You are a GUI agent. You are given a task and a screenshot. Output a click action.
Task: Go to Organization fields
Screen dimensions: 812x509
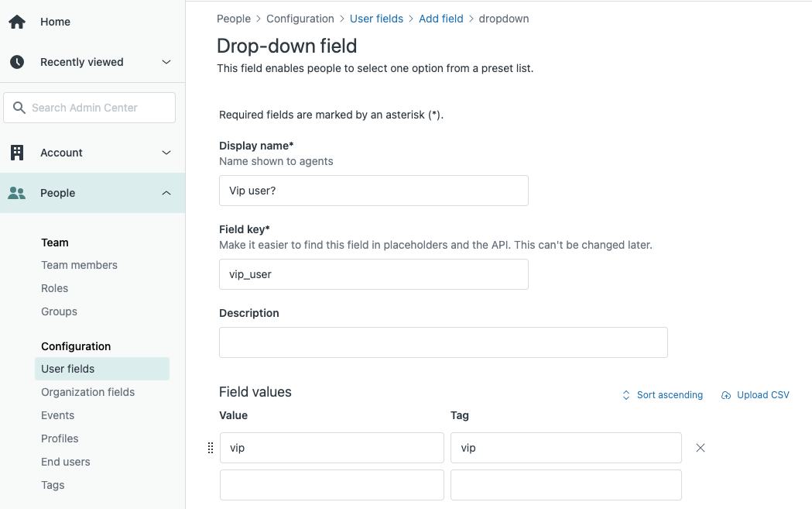point(87,392)
